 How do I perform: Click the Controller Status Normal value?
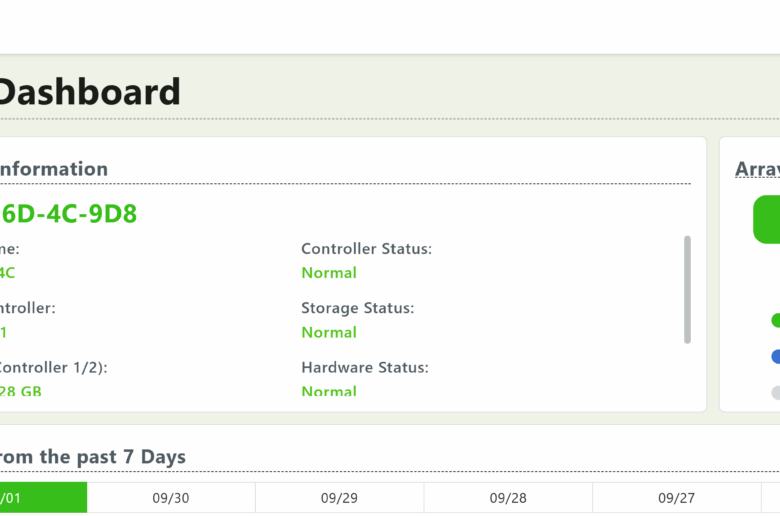tap(329, 273)
